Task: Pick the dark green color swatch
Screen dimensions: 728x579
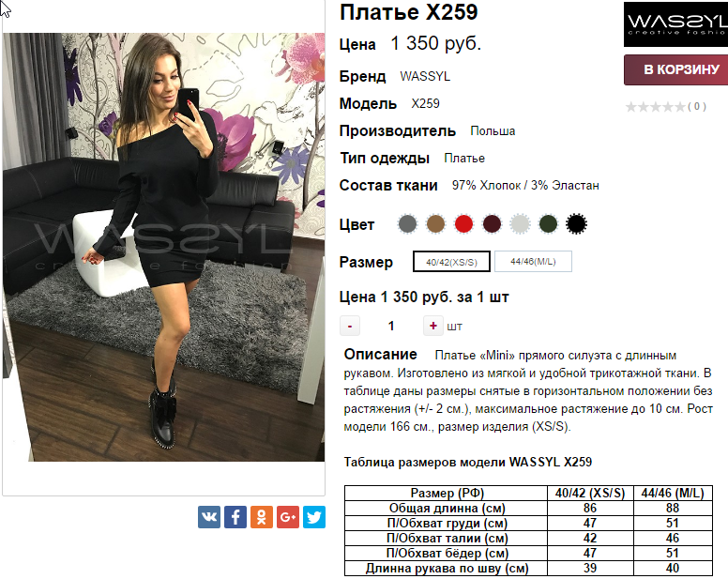Action: pyautogui.click(x=548, y=224)
